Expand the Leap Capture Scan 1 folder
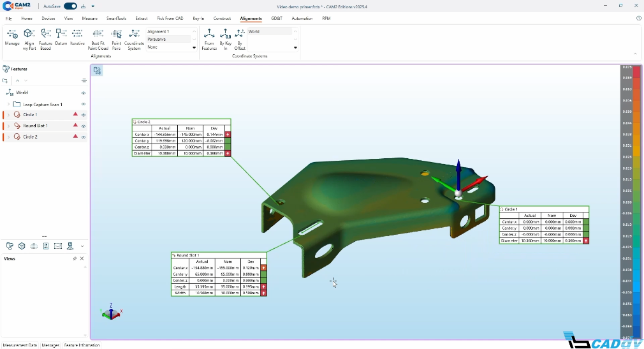 click(9, 105)
